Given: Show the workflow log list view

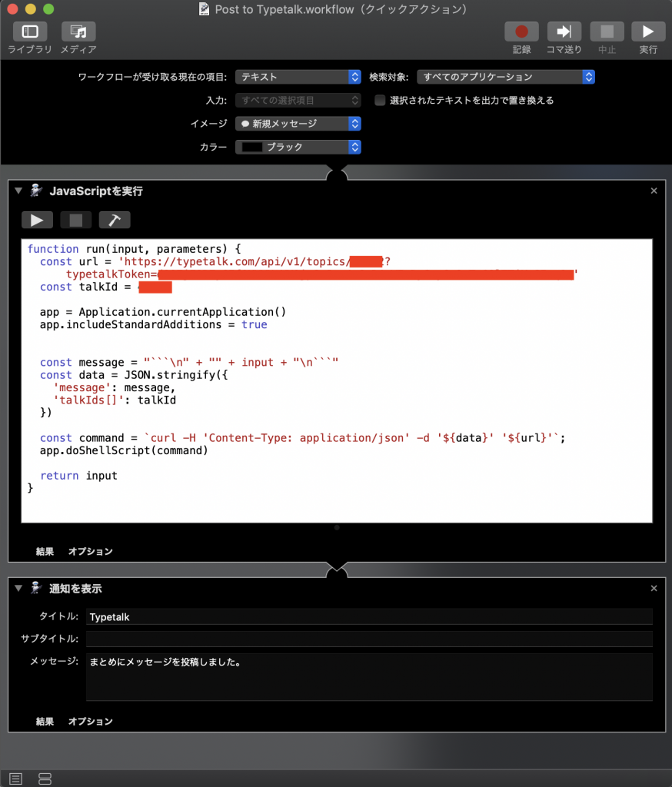Looking at the screenshot, I should point(15,779).
